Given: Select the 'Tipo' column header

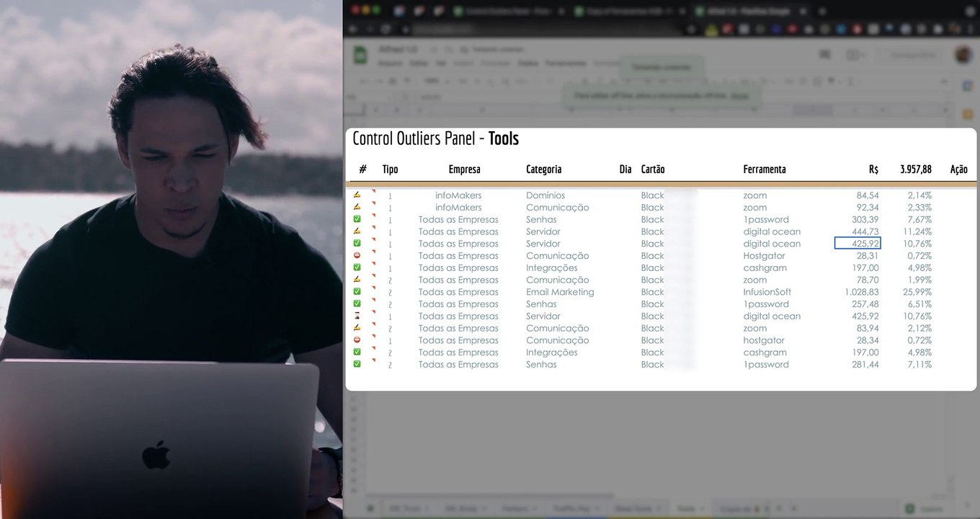Looking at the screenshot, I should (x=390, y=169).
